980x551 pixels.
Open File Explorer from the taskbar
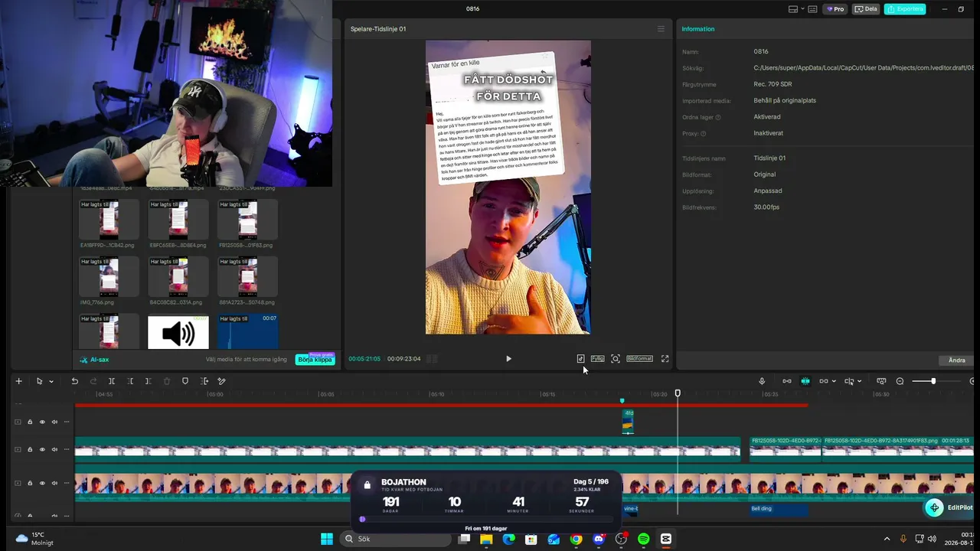(x=486, y=539)
